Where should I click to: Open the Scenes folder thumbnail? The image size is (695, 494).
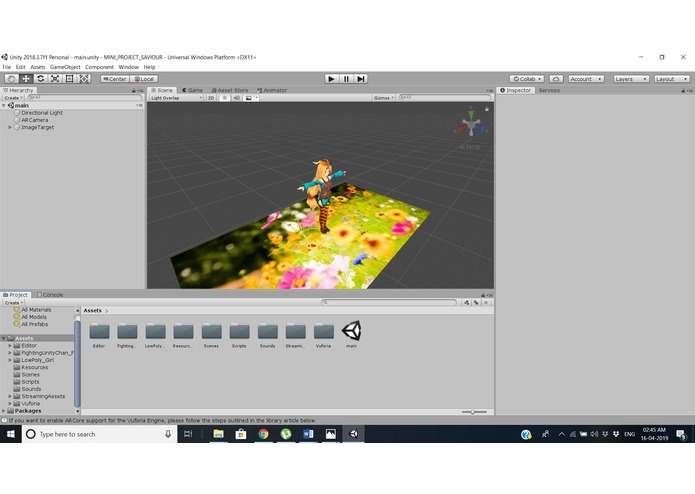(x=211, y=331)
